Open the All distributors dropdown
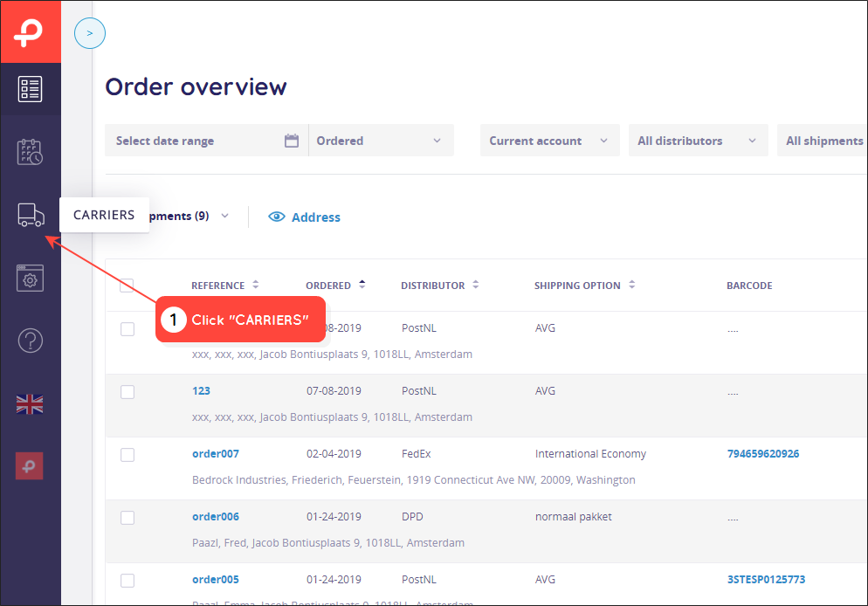Viewport: 868px width, 606px height. coord(698,141)
